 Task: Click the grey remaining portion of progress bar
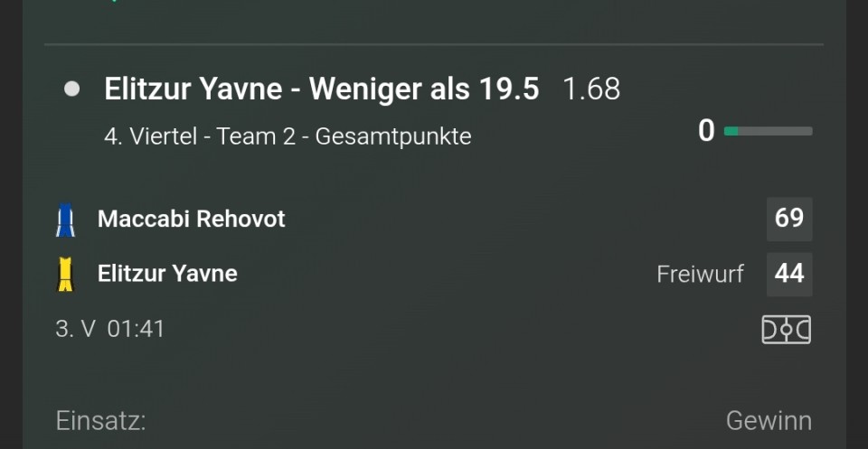(x=775, y=131)
